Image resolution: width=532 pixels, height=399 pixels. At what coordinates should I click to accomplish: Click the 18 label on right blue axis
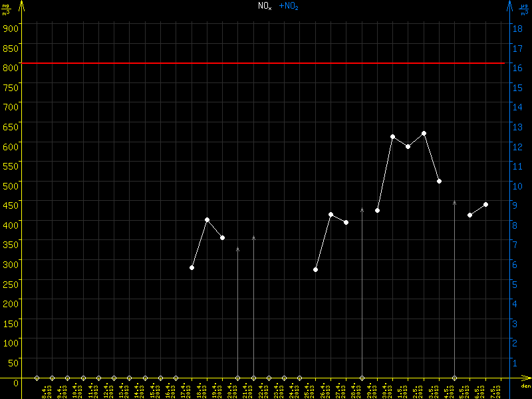click(x=516, y=29)
